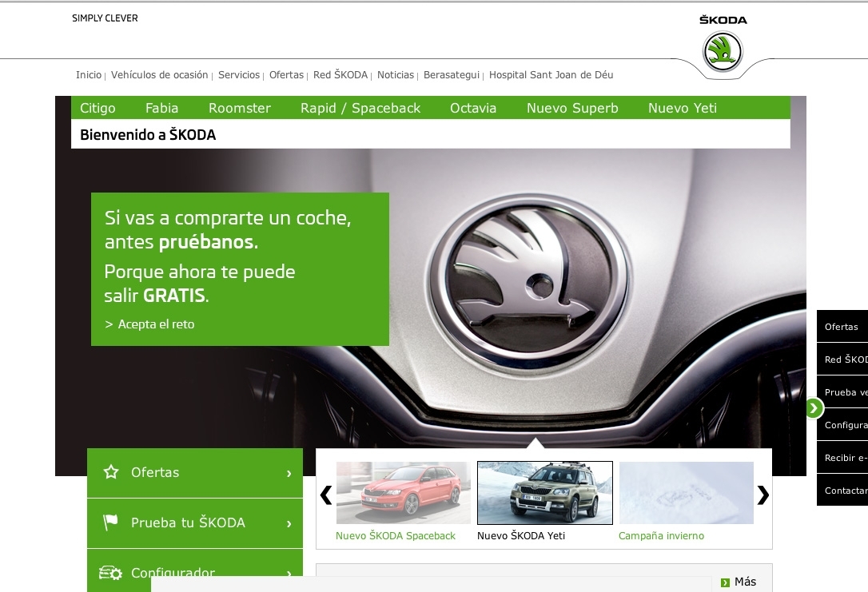Open Red ŠKODA in the top navigation
The height and width of the screenshot is (592, 868).
(340, 74)
